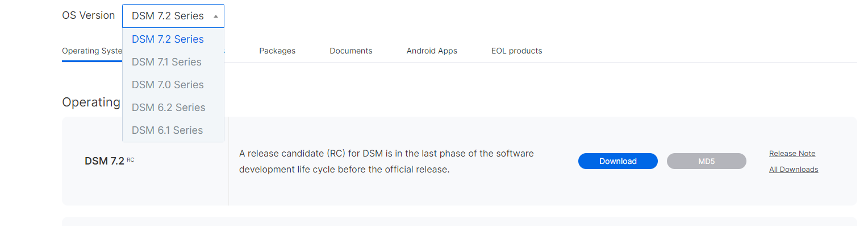868x226 pixels.
Task: Open the Packages tab
Action: coord(277,51)
